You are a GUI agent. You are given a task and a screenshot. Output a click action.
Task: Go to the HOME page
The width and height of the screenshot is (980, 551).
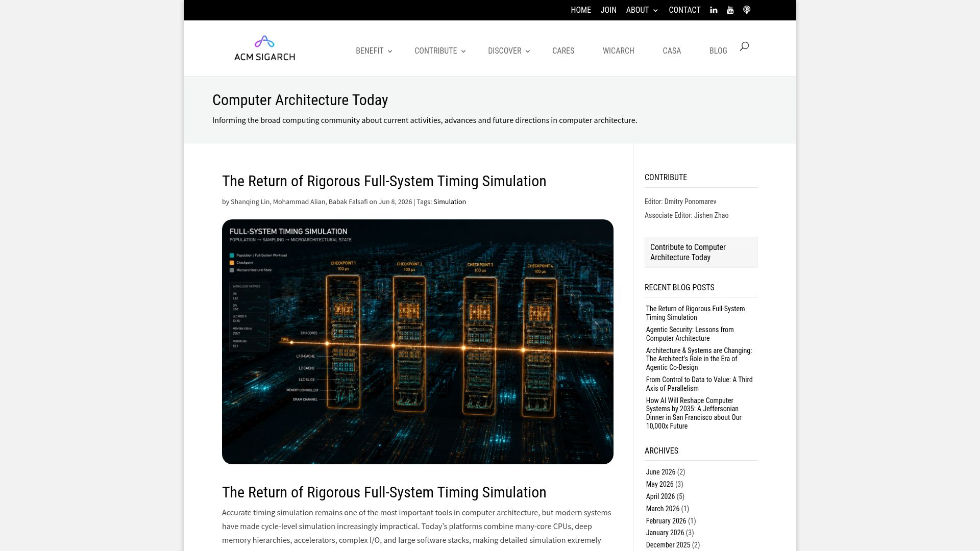tap(581, 10)
